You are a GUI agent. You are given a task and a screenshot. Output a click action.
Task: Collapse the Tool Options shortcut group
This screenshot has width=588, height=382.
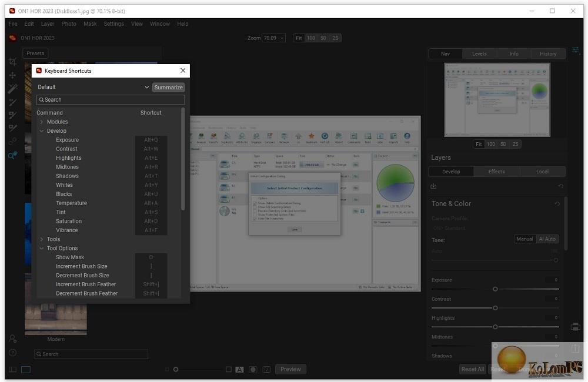(42, 248)
